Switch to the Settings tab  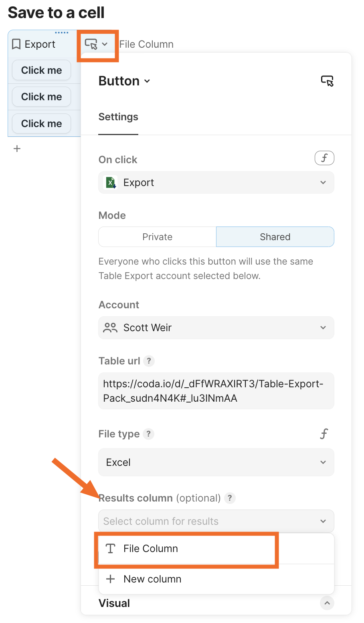point(118,117)
